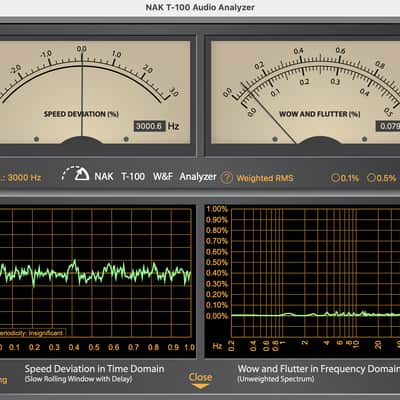Click the 3000.6 Hz frequency readout
Image resolution: width=400 pixels, height=400 pixels.
[150, 126]
